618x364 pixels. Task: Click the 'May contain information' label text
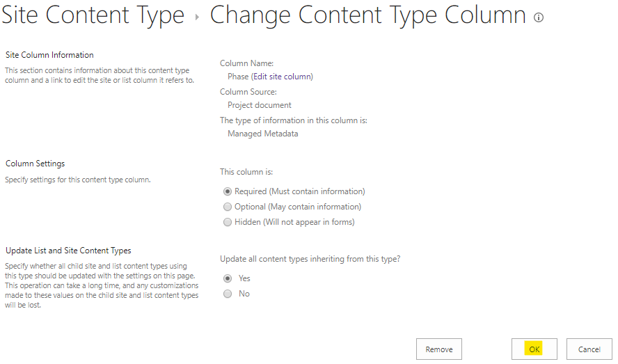tap(315, 207)
